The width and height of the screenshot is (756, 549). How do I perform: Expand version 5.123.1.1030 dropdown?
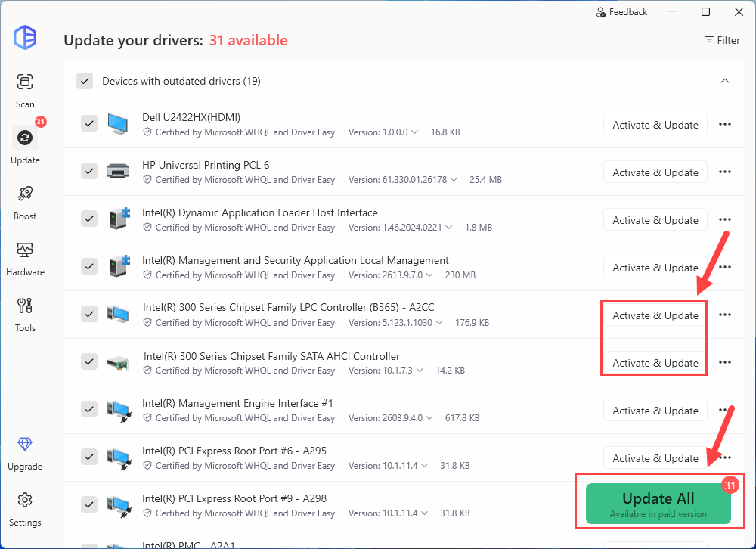pyautogui.click(x=439, y=323)
